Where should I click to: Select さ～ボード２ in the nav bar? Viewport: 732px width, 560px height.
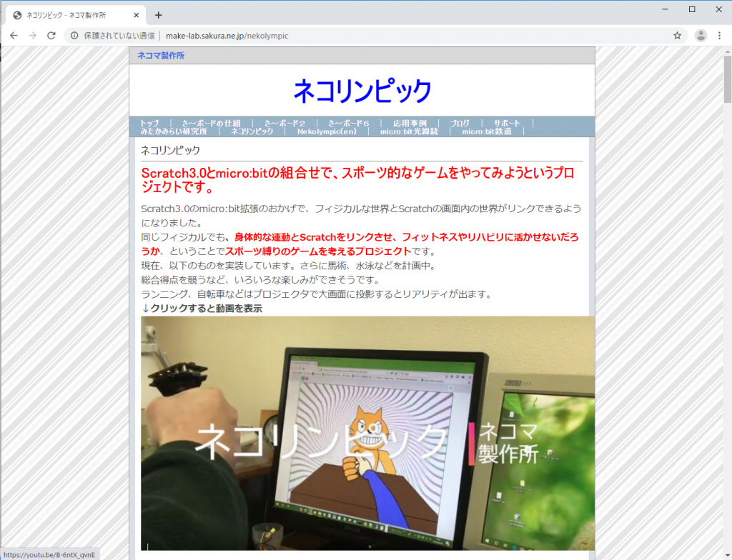tap(285, 123)
